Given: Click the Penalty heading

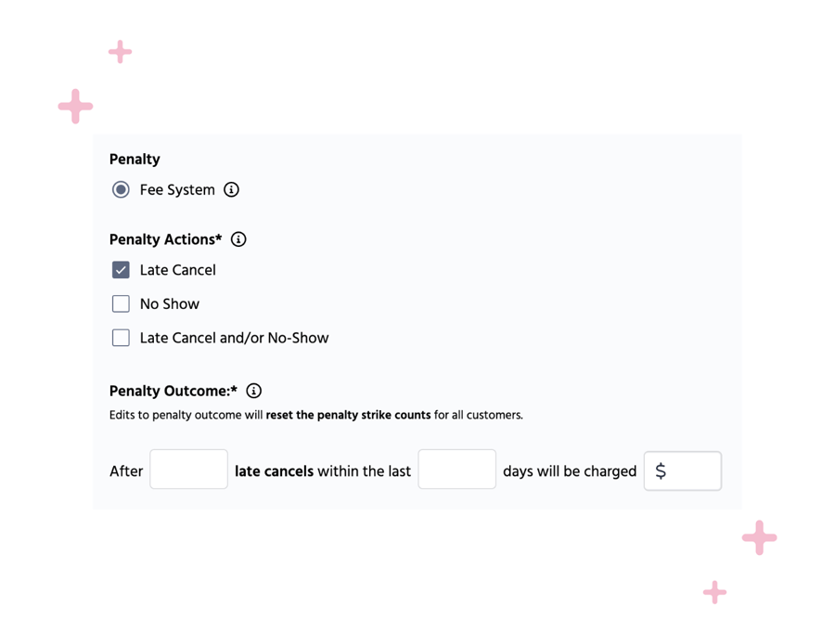Looking at the screenshot, I should click(135, 159).
